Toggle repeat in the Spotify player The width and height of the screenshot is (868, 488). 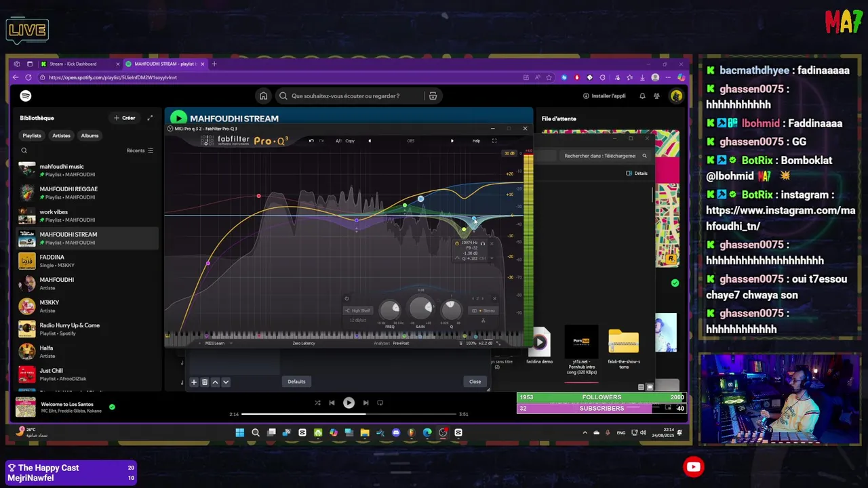[x=380, y=403]
